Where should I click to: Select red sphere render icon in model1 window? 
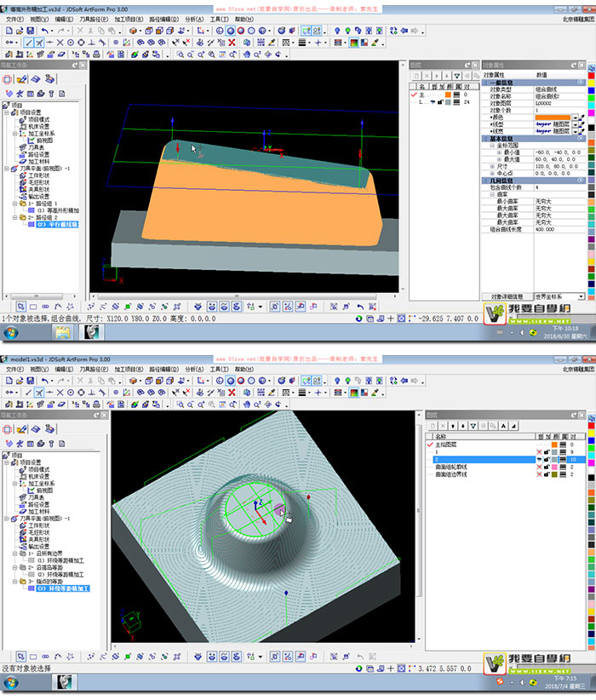coord(241,381)
